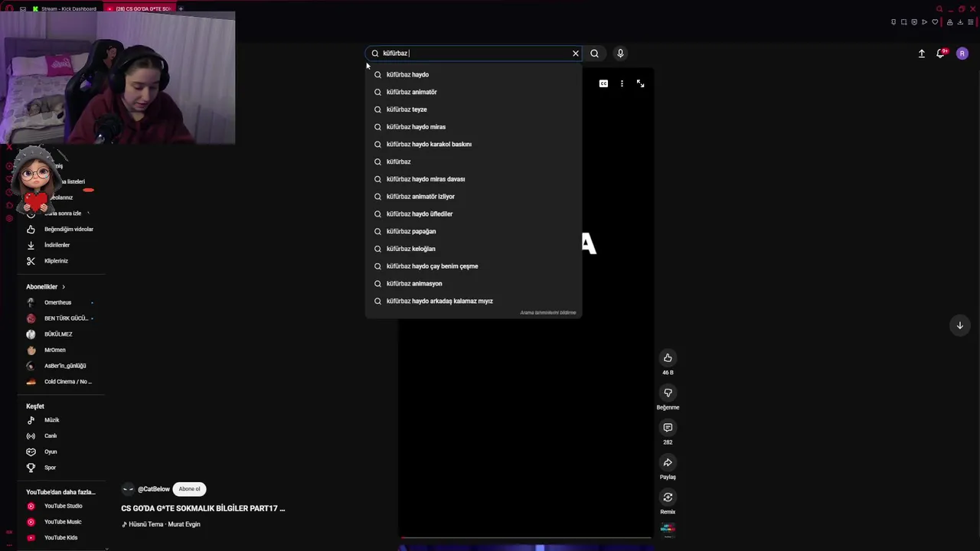Open the sound thumbnail below Remix
This screenshot has height=551, width=980.
click(668, 529)
